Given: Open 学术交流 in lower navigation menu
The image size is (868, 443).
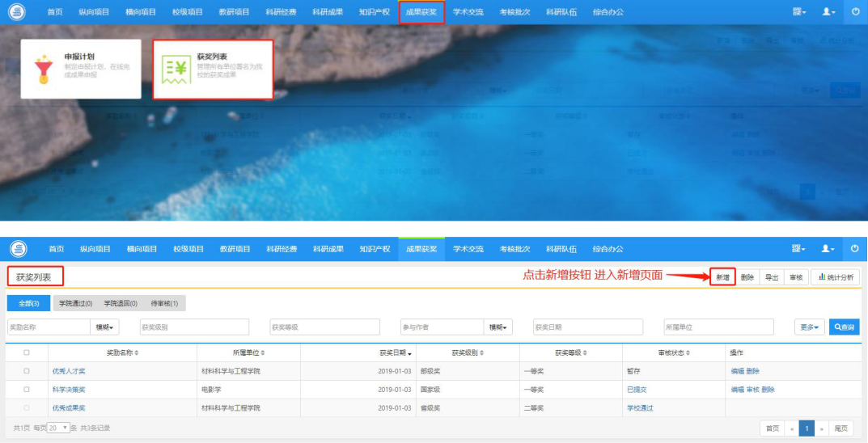Looking at the screenshot, I should point(468,249).
